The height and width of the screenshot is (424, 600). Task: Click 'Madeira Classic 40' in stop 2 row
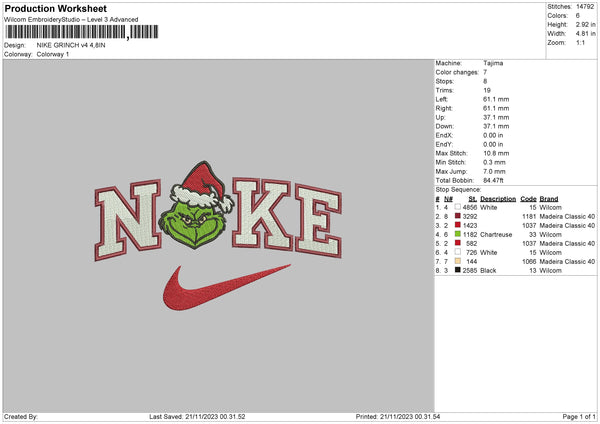point(567,216)
